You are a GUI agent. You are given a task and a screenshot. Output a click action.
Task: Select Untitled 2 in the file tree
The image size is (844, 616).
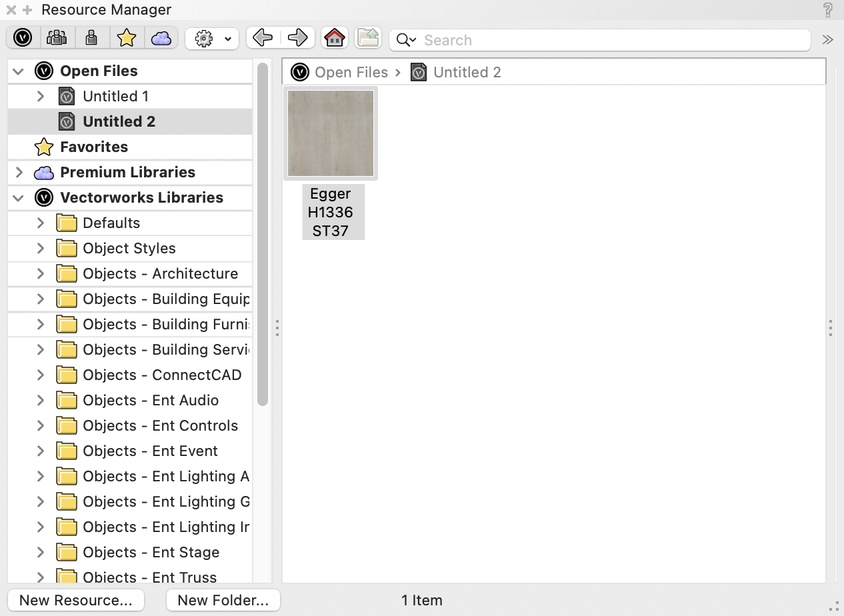click(x=130, y=121)
